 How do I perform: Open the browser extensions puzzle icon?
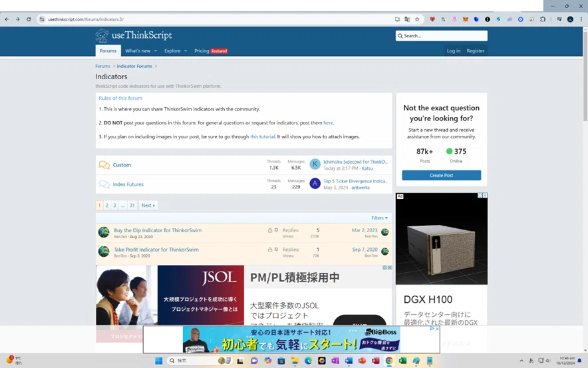pyautogui.click(x=543, y=19)
